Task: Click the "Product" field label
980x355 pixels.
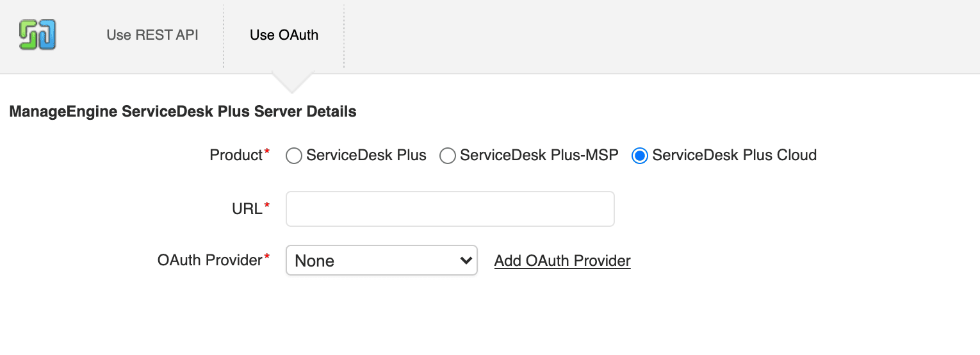Action: [236, 155]
